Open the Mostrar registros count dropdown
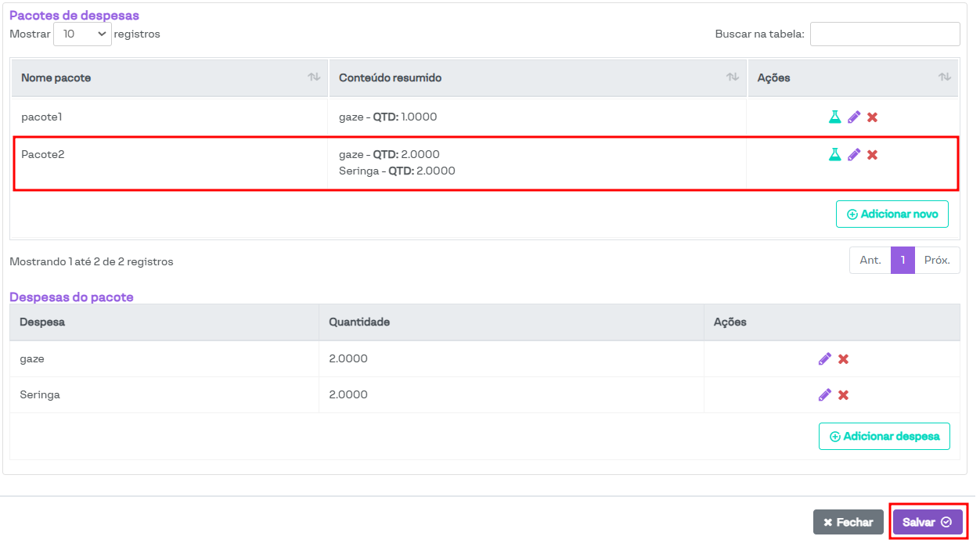This screenshot has height=547, width=980. click(82, 34)
